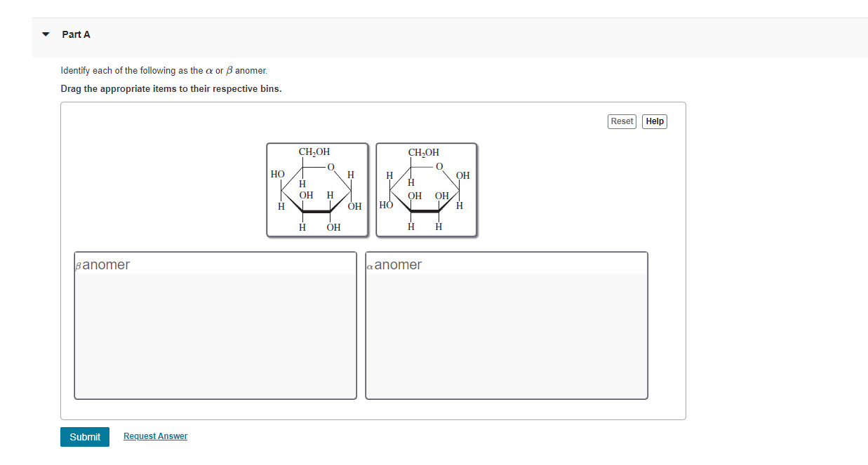Open Help for the drag activity

[654, 121]
